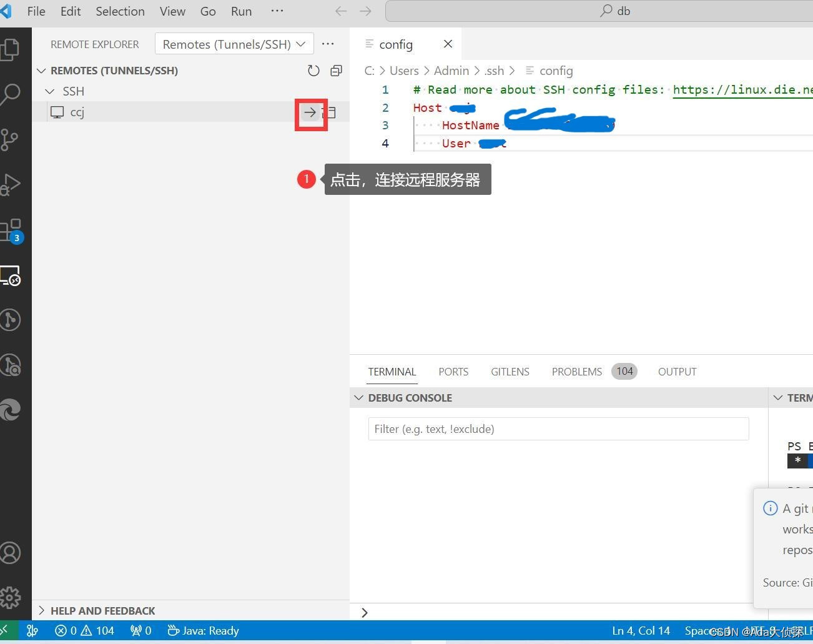Open the Go menu
The height and width of the screenshot is (644, 813).
[x=208, y=11]
